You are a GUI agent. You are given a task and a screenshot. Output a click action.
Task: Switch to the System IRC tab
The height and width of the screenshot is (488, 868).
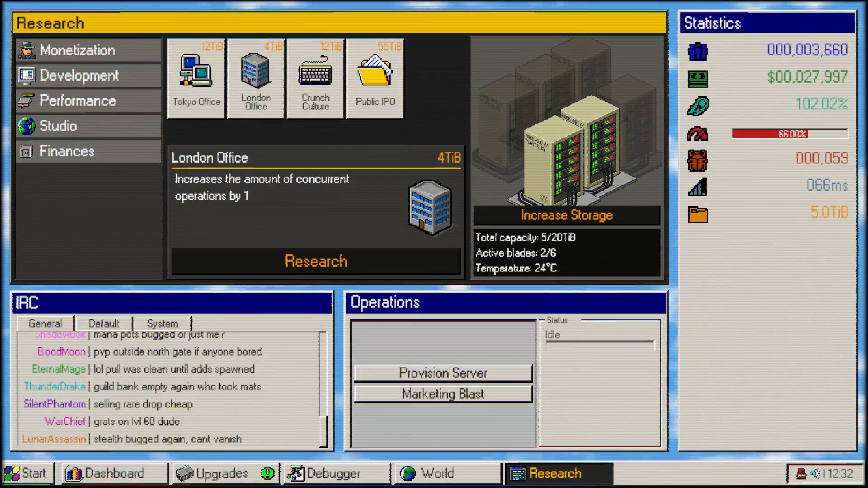(x=161, y=323)
